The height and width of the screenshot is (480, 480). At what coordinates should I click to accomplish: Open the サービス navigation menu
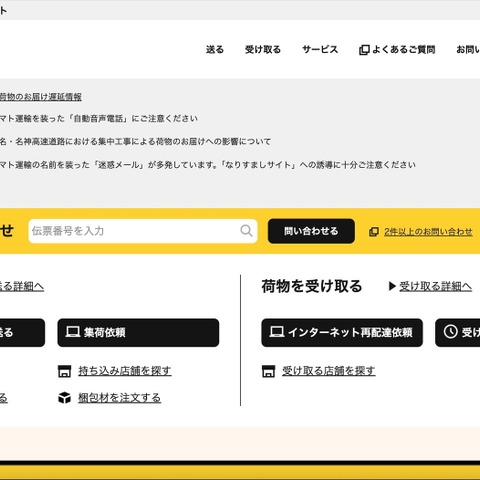tap(320, 50)
